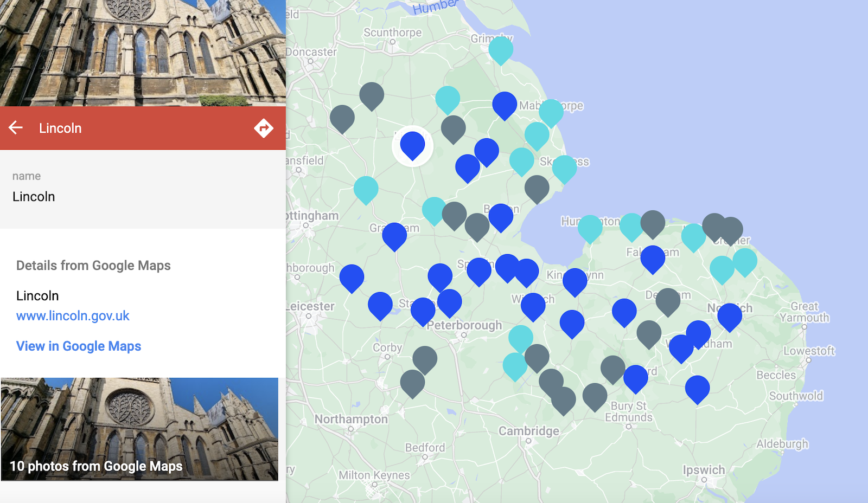Viewport: 868px width, 503px height.
Task: Click the back arrow beside Lincoln title
Action: [16, 128]
